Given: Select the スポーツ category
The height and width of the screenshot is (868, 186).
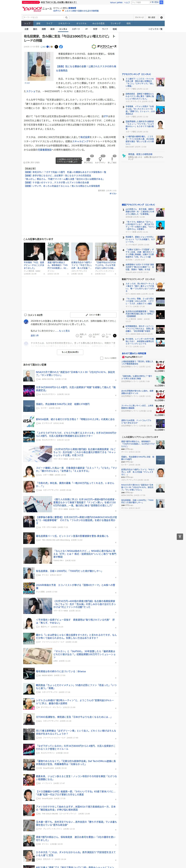Looking at the screenshot, I should click(x=76, y=29).
